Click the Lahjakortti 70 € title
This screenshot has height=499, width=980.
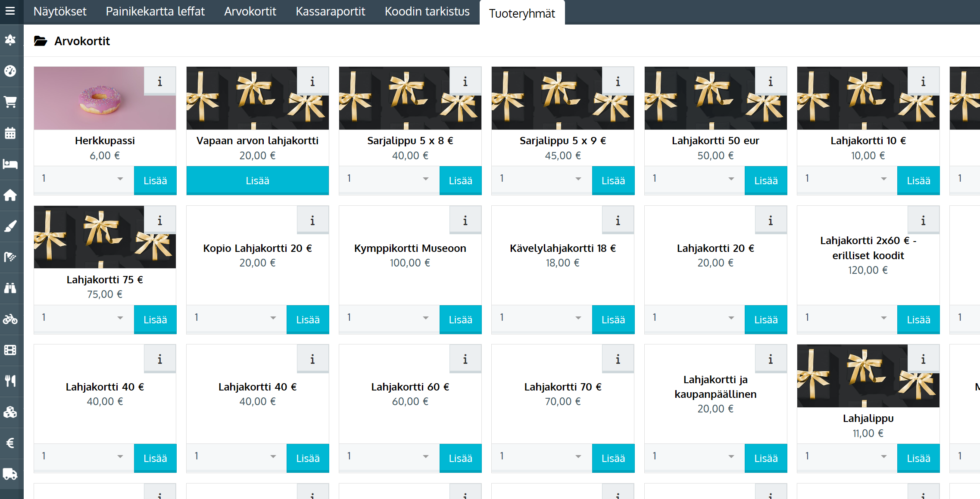click(x=563, y=387)
